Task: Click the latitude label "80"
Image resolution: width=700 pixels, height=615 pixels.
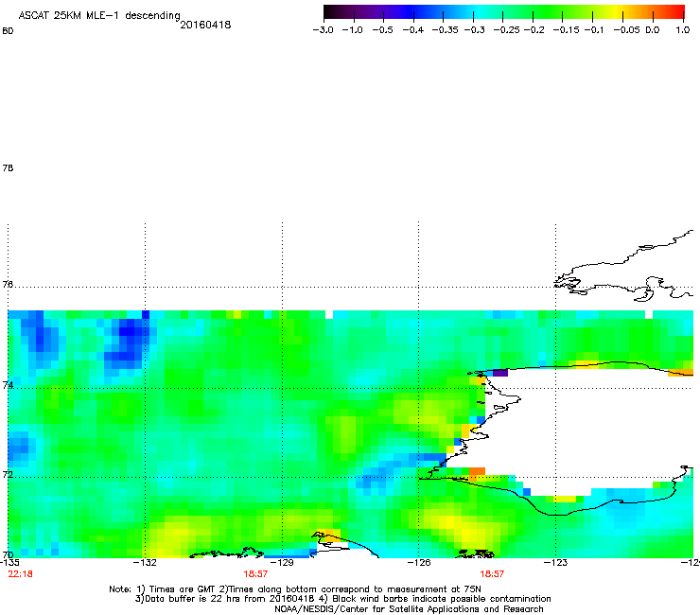Action: click(8, 31)
